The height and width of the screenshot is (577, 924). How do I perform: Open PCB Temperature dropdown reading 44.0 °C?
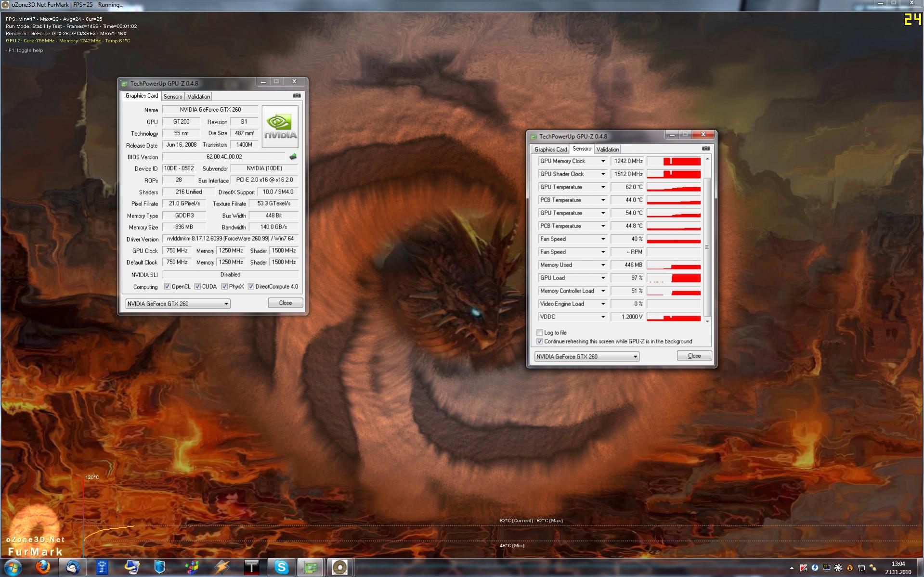click(603, 200)
